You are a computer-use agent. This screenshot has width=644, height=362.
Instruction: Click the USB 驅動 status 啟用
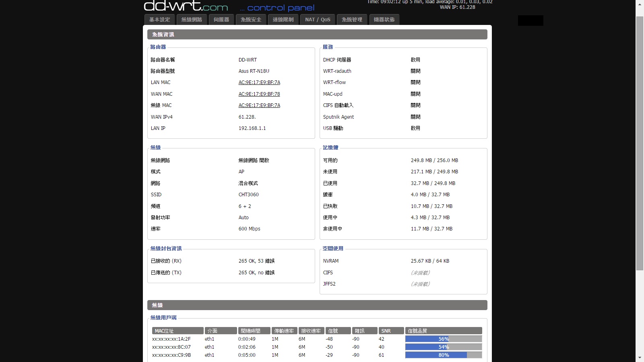[x=415, y=128]
